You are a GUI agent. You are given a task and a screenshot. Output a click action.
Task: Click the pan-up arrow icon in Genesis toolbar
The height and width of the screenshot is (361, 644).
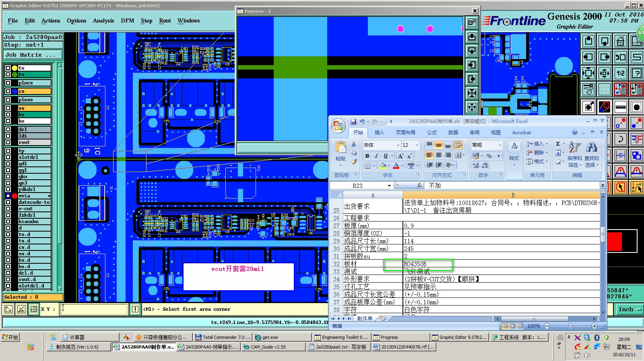click(588, 41)
